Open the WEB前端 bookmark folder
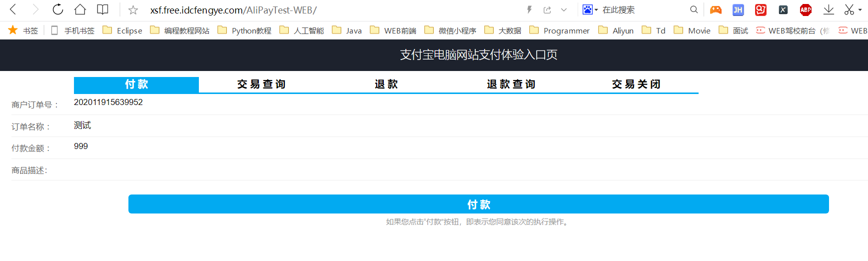 pyautogui.click(x=393, y=30)
